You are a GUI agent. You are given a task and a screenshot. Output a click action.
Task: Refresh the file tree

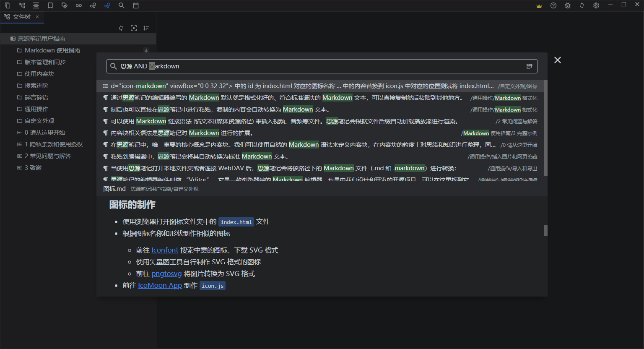[x=121, y=28]
